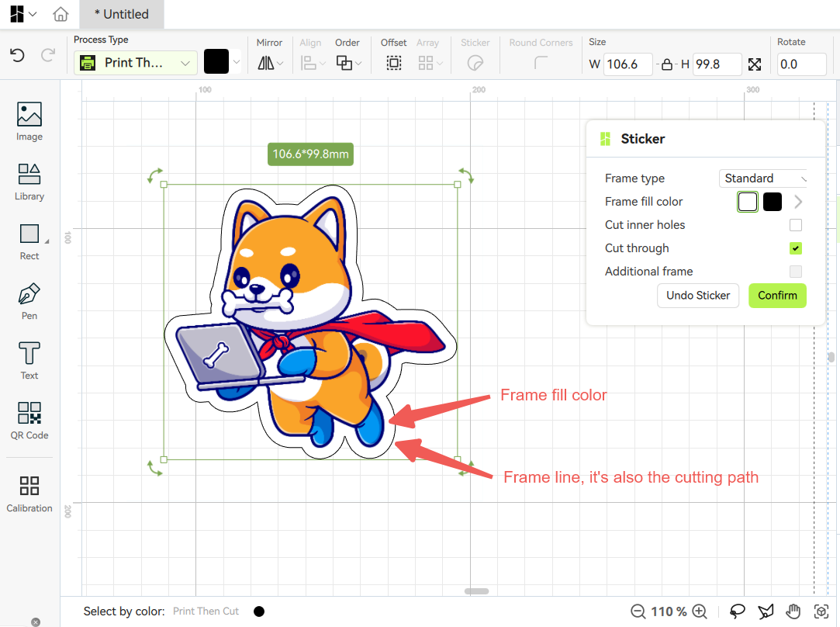Click the fit-to-view cube icon
840x627 pixels.
point(821,611)
